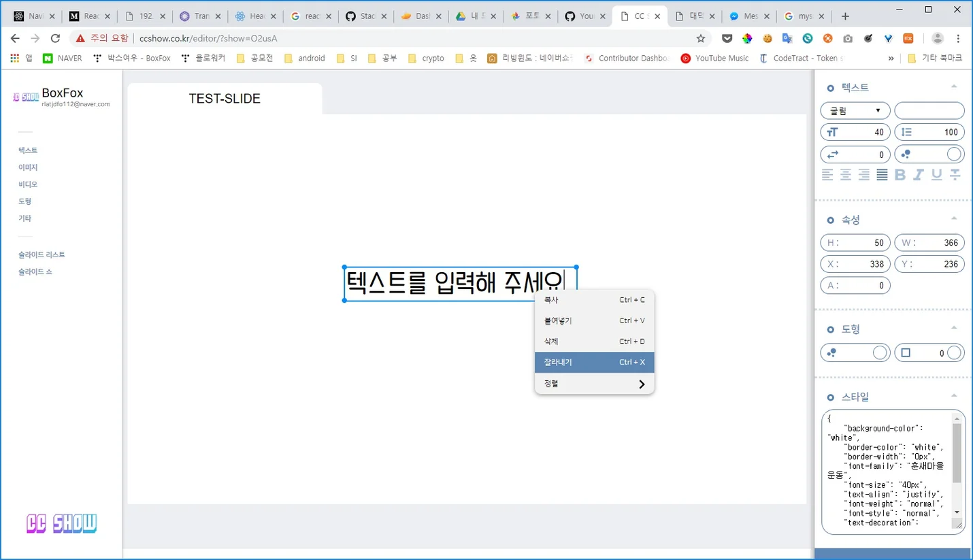
Task: Open the NAVER bookmark
Action: [x=63, y=59]
